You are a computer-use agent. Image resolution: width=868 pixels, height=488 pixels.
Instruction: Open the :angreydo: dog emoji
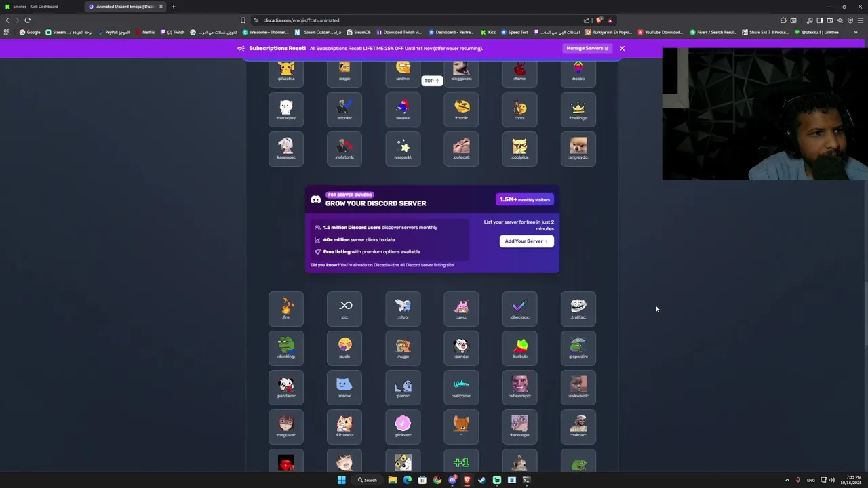[x=578, y=150]
